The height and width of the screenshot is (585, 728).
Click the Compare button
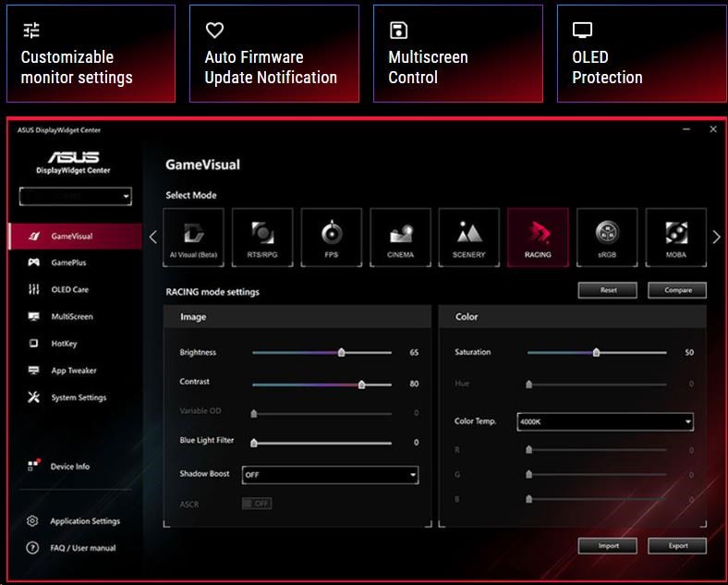(x=677, y=290)
